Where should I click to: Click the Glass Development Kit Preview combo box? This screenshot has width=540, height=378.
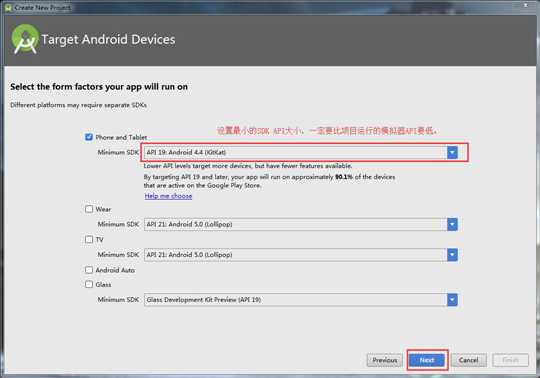(301, 300)
